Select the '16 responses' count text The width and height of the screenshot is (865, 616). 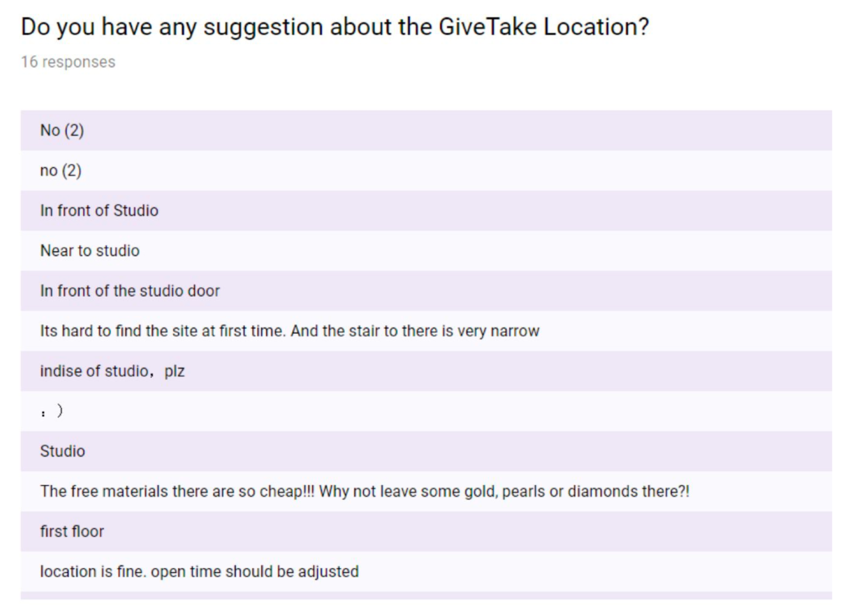pyautogui.click(x=68, y=62)
